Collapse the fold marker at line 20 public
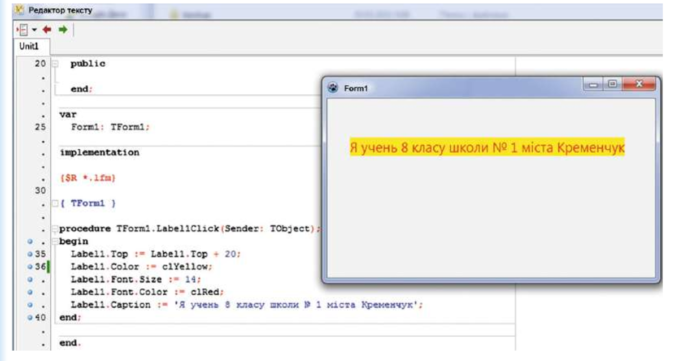Image resolution: width=674 pixels, height=361 pixels. 55,64
